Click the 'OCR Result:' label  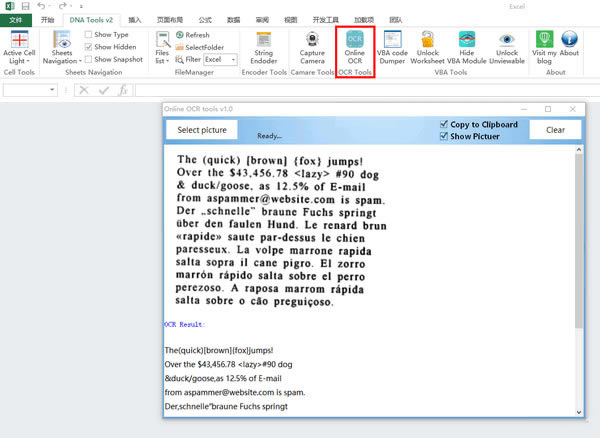coord(184,324)
